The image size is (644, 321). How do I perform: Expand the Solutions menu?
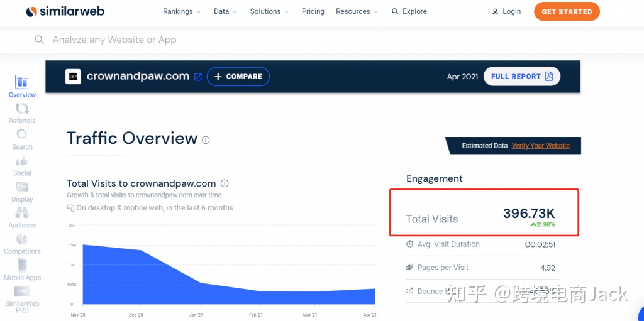pyautogui.click(x=269, y=11)
